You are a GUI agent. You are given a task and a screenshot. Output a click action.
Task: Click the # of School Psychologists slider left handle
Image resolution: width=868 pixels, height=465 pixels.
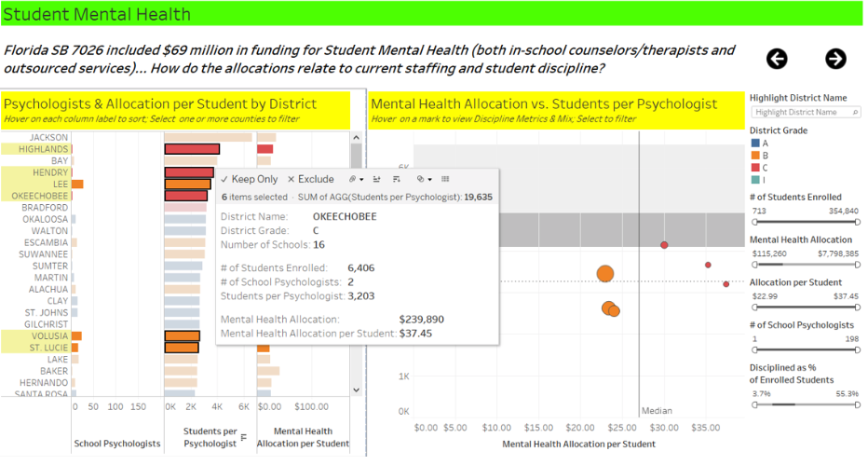pos(754,349)
